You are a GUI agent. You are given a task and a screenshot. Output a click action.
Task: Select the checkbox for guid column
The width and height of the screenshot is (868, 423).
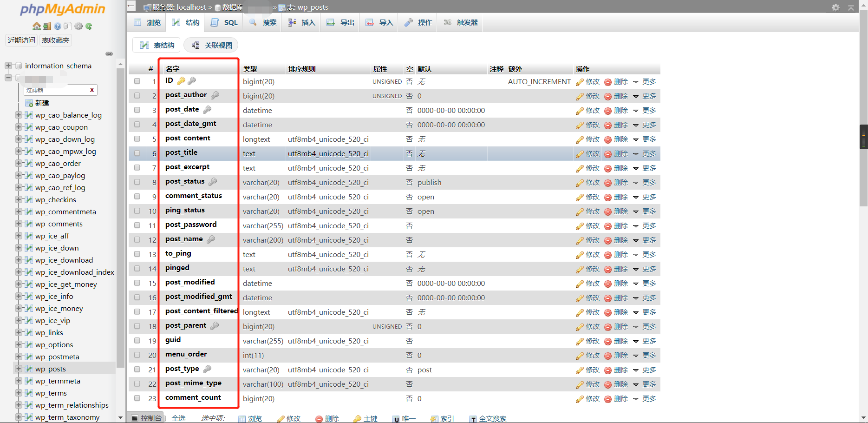click(x=137, y=341)
